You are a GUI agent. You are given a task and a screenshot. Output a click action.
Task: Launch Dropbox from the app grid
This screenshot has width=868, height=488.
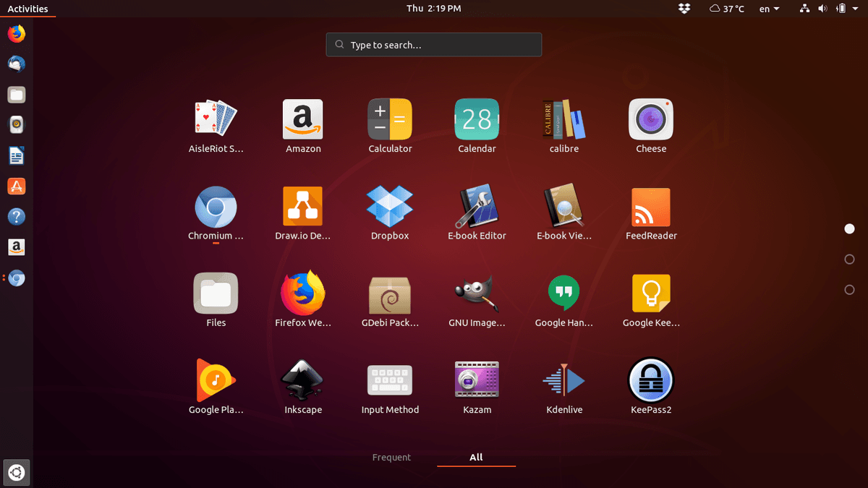390,207
